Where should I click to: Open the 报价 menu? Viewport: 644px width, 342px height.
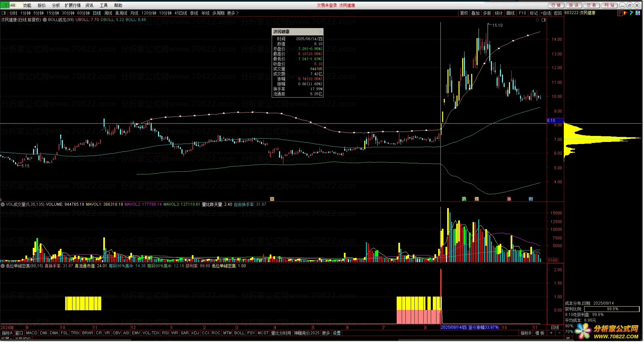42,5
